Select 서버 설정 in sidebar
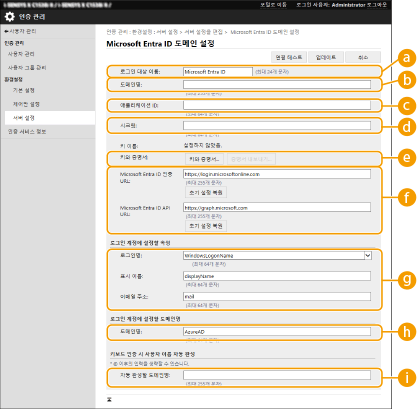The height and width of the screenshot is (409, 418). [x=24, y=118]
